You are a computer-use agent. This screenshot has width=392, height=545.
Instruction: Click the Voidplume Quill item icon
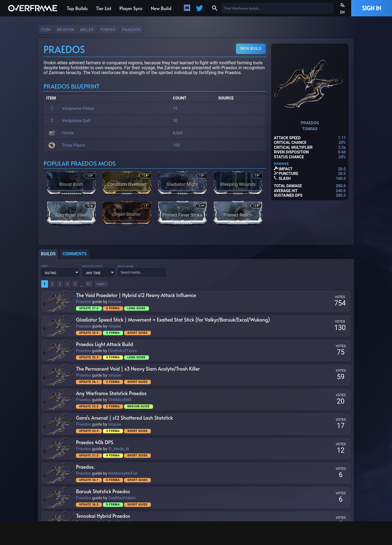click(x=52, y=121)
